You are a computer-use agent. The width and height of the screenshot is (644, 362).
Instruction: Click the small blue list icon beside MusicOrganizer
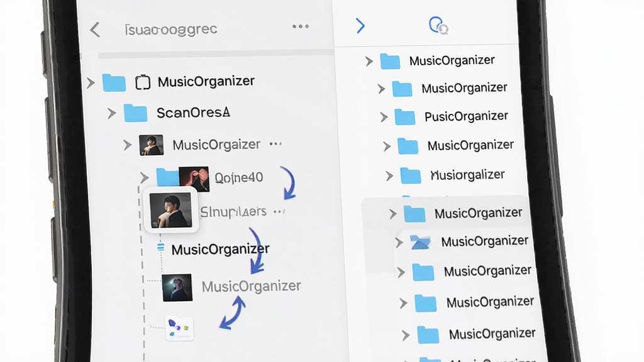160,247
